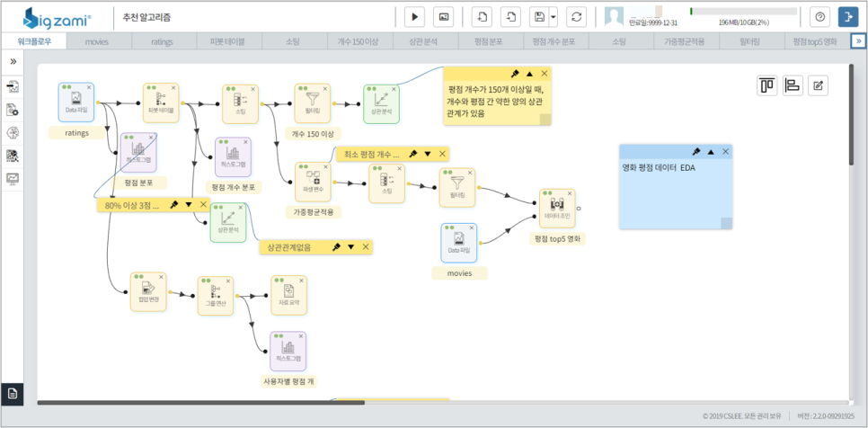The height and width of the screenshot is (428, 868).
Task: Select the 필터링 node labeled 개수 150 이상
Action: pos(313,103)
